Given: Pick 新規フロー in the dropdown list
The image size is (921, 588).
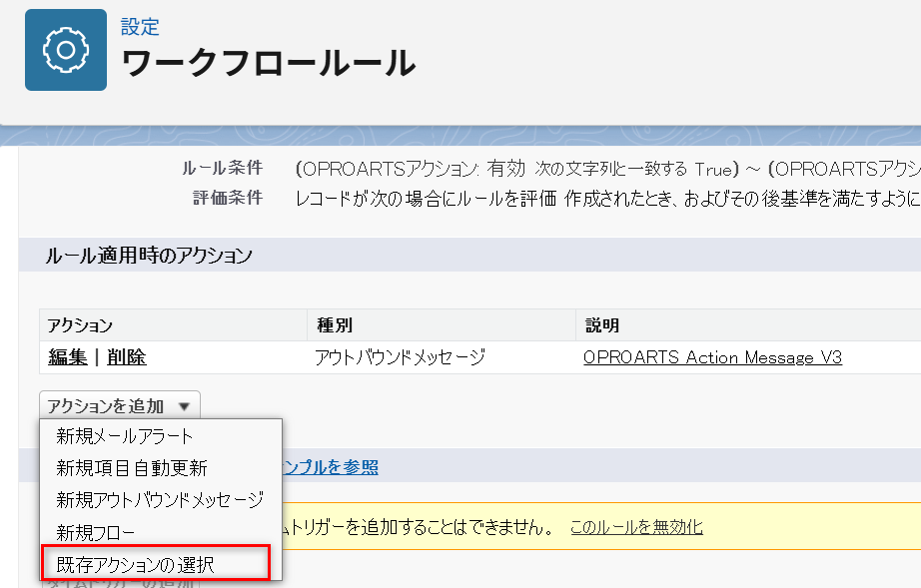Looking at the screenshot, I should click(96, 532).
